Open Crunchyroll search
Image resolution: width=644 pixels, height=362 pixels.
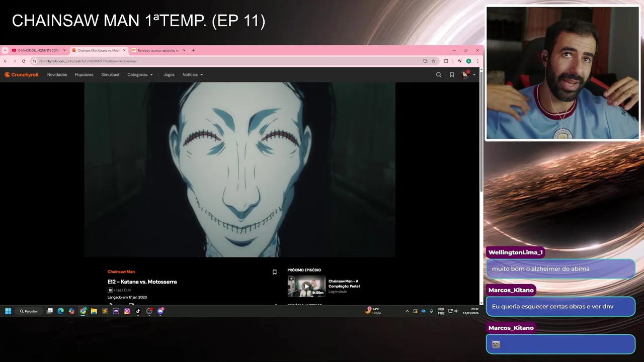439,75
